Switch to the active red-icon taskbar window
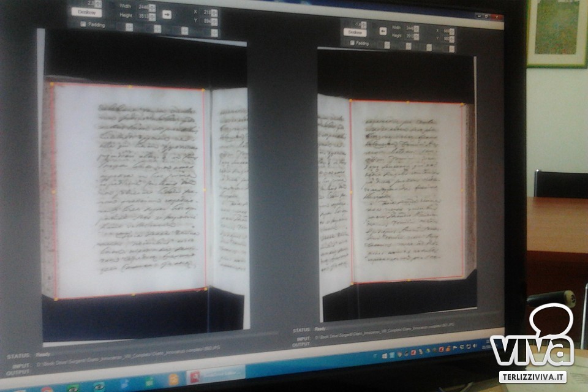The image size is (588, 392). pyautogui.click(x=216, y=374)
